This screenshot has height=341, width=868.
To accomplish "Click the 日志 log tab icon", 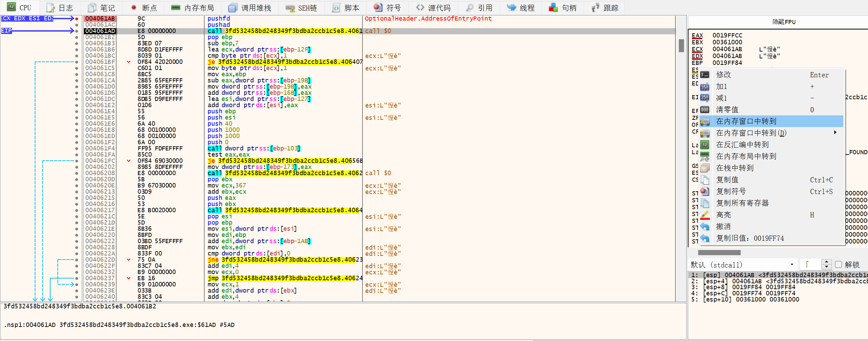I will point(51,8).
